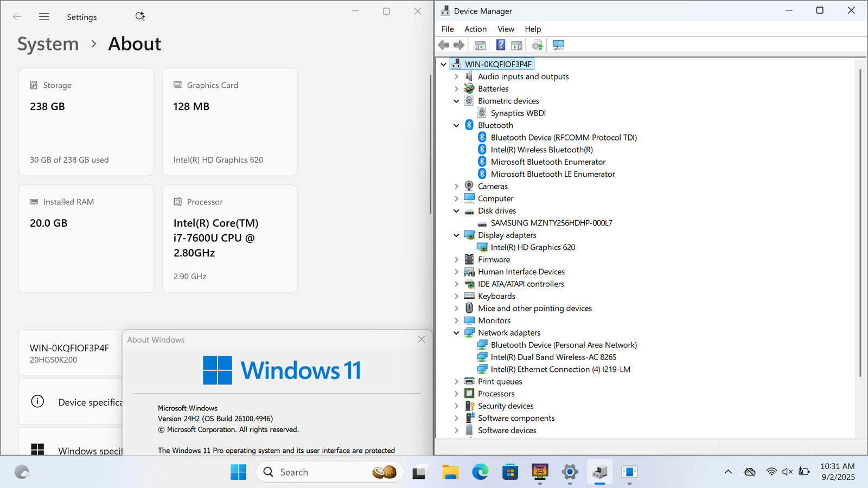Screen dimensions: 868x488
Task: Select the Security devices row
Action: [506, 406]
